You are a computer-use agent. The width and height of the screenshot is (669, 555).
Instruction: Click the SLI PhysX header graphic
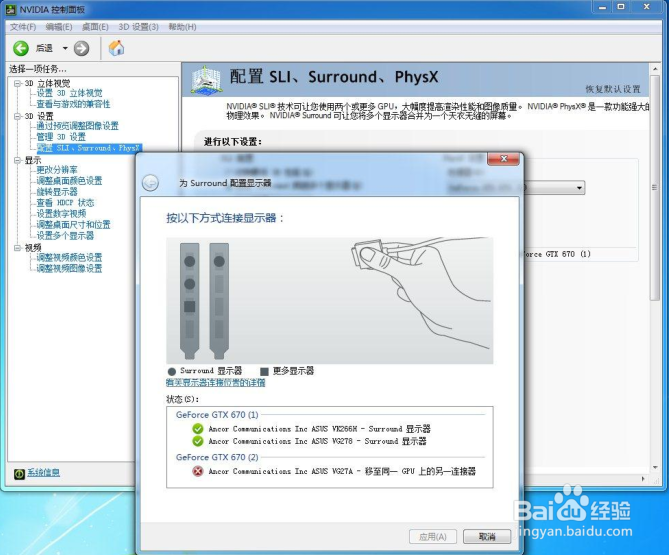207,79
